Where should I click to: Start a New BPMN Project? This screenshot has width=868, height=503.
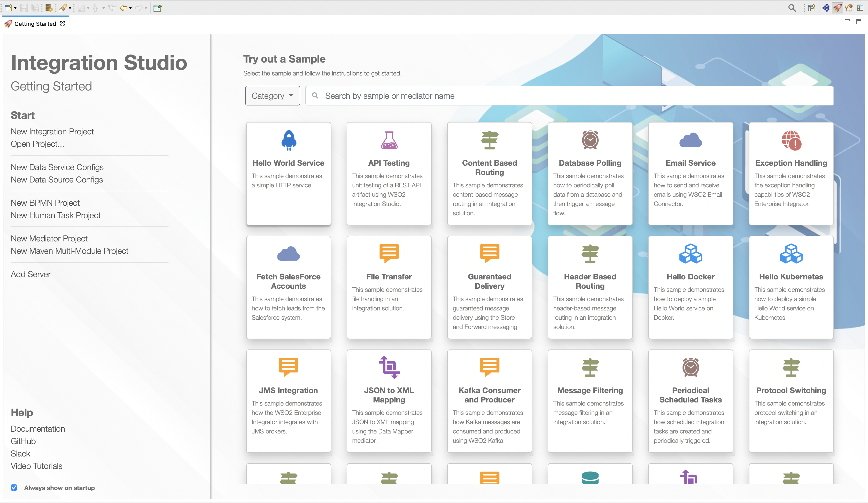click(x=45, y=203)
